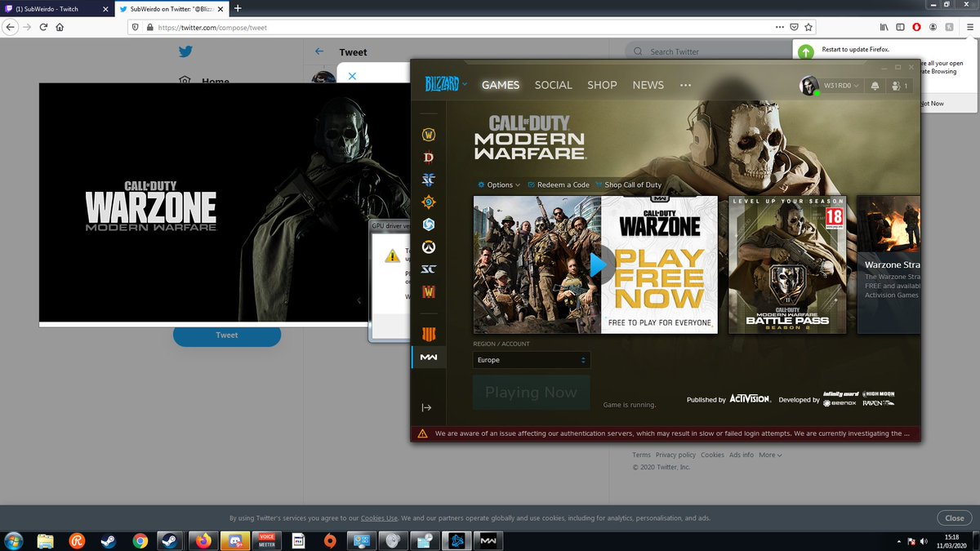This screenshot has height=551, width=980.
Task: Switch to the GAMES tab
Action: [x=501, y=85]
